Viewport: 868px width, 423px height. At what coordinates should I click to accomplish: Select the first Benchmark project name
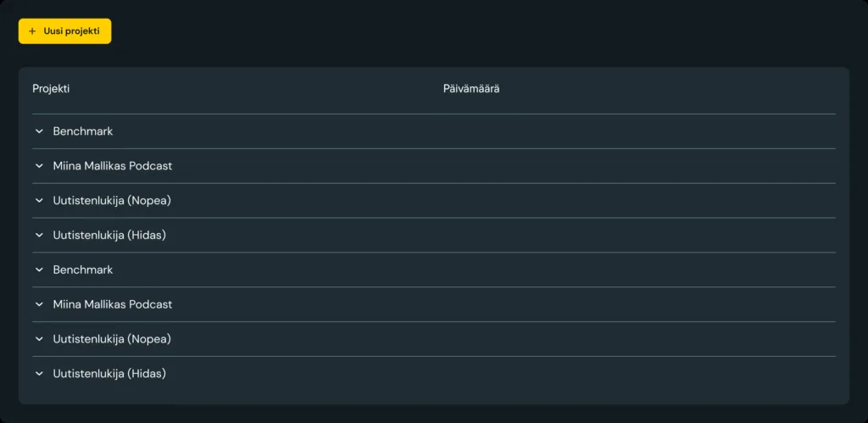(83, 131)
